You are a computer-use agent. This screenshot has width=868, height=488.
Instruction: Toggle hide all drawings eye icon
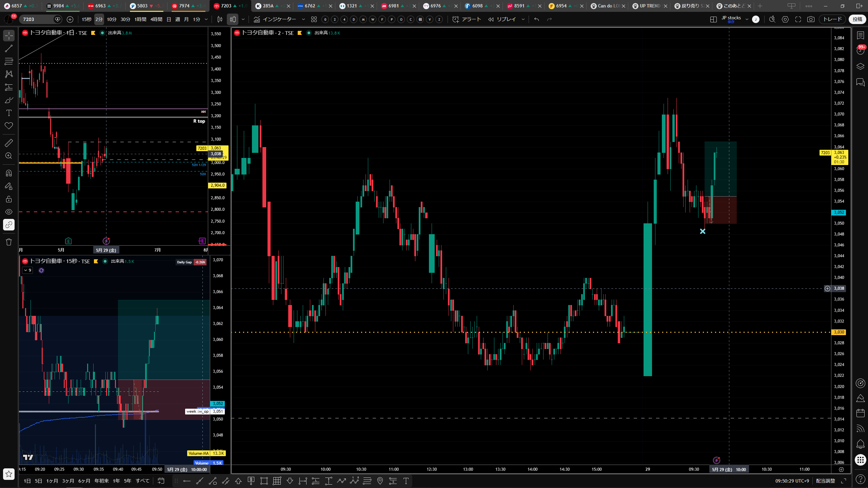[9, 212]
